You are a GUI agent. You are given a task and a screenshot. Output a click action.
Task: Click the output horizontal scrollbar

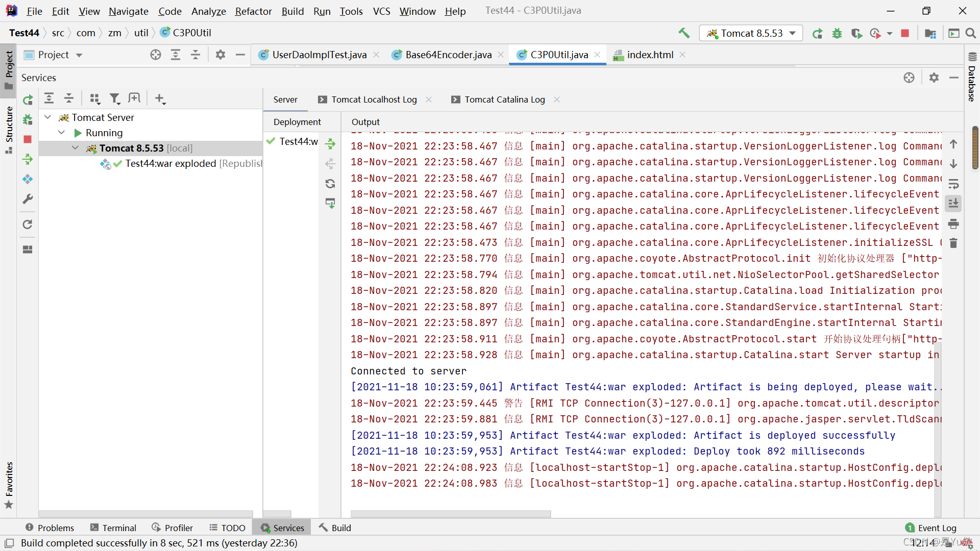pyautogui.click(x=450, y=514)
